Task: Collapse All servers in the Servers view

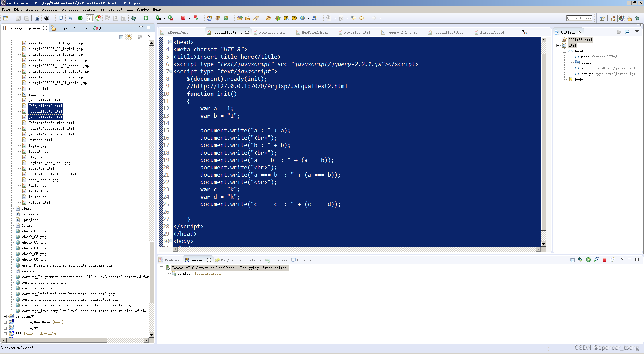Action: click(x=572, y=260)
